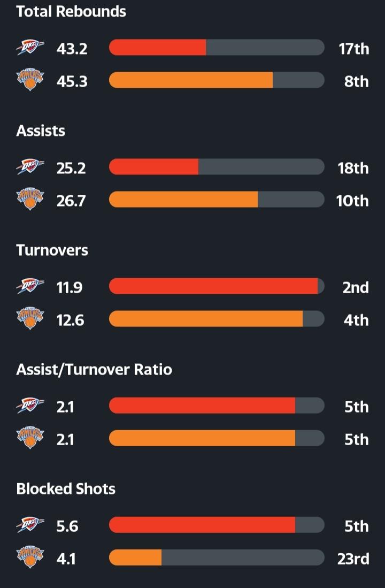Tap the Knicks logo next to 26.7 assists
Viewport: 385px width, 588px height.
[30, 200]
